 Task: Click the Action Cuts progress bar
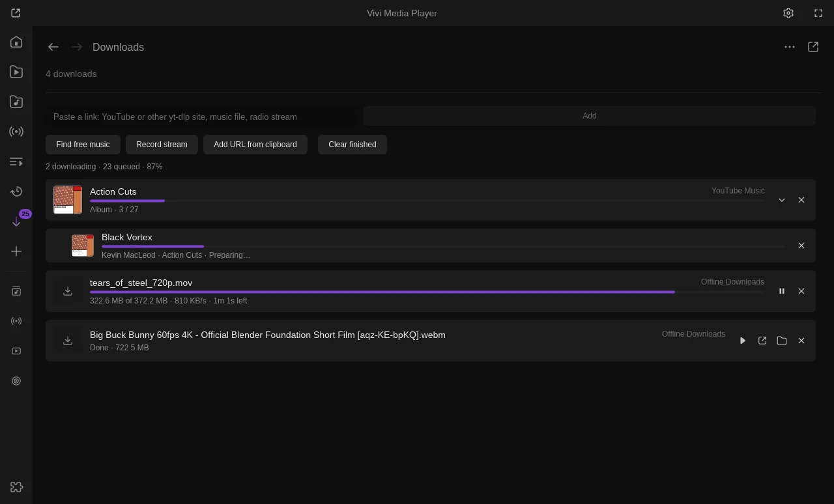427,201
